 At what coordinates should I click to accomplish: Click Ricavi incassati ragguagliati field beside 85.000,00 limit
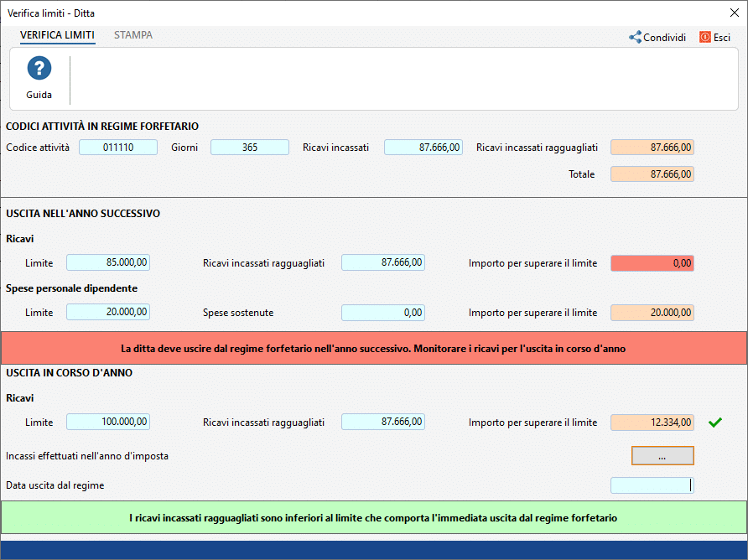[x=383, y=262]
